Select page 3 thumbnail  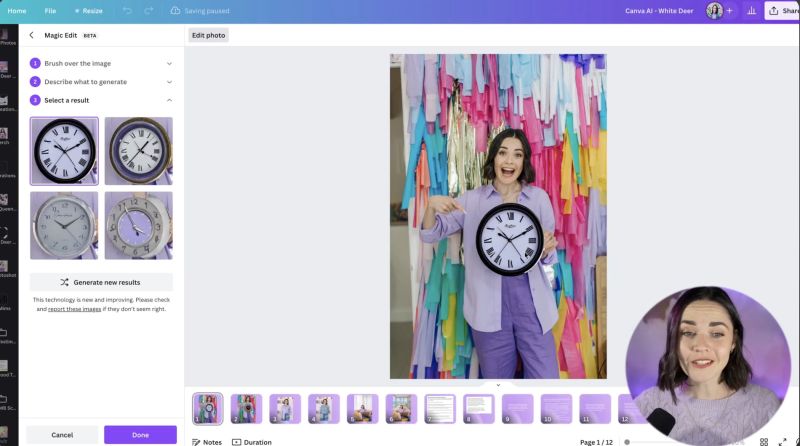point(285,409)
